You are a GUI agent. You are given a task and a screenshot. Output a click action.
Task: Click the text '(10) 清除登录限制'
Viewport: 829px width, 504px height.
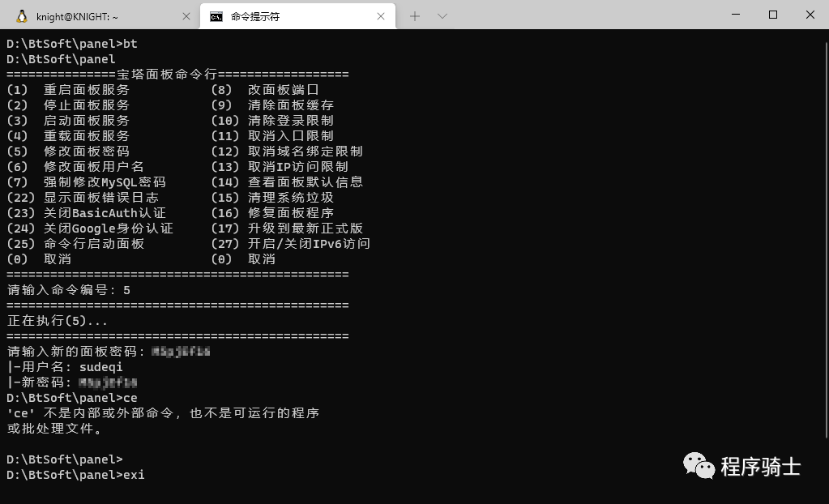pos(272,121)
